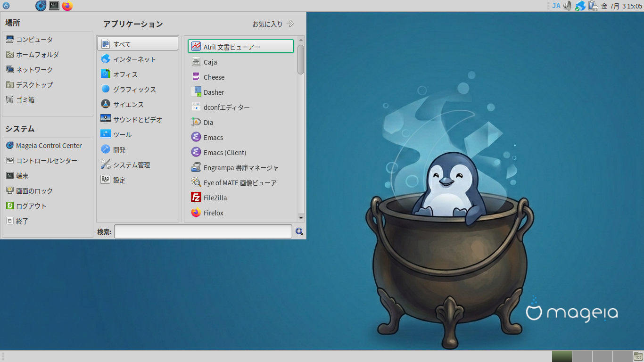Click the network status tray icon
644x362 pixels.
point(580,6)
